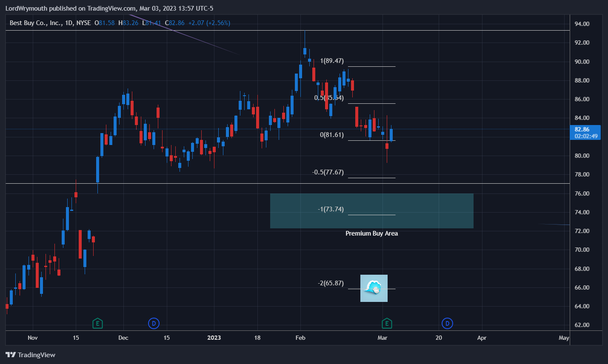Viewport: 608px width, 364px height.
Task: Click the May date axis label
Action: point(564,338)
